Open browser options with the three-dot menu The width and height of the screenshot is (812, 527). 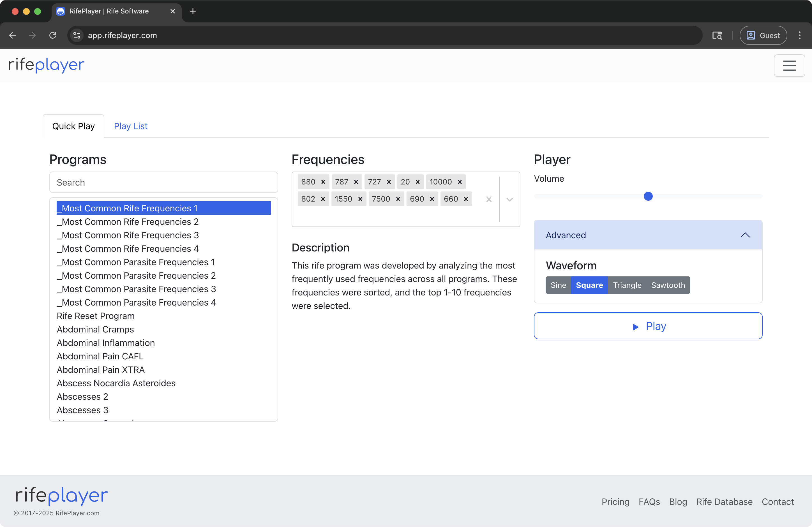click(x=800, y=35)
